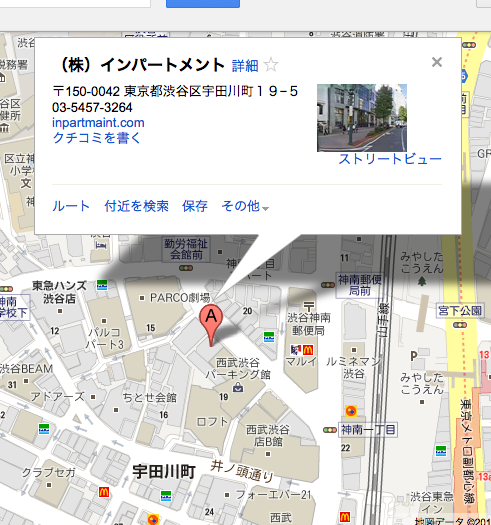Click the park tree icon at みやしたこうえん
This screenshot has height=525, width=491.
(422, 281)
